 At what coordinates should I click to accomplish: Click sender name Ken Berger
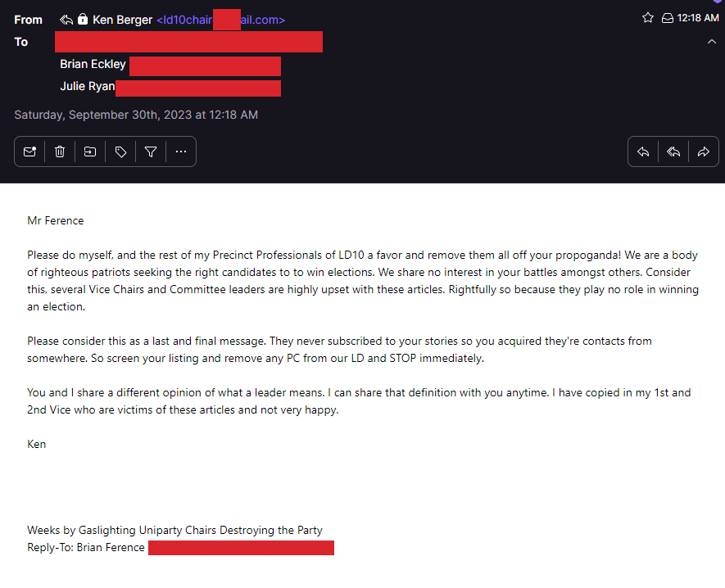(x=123, y=20)
